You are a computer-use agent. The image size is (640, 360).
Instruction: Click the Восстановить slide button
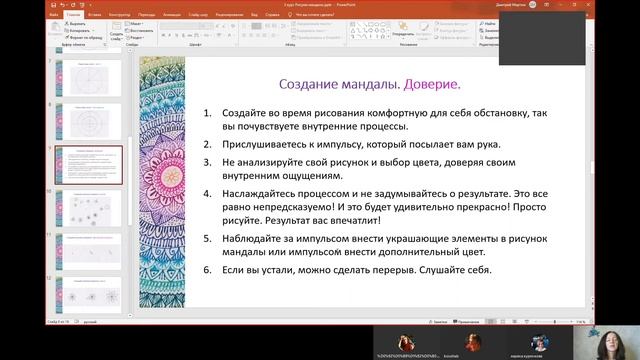[139, 31]
